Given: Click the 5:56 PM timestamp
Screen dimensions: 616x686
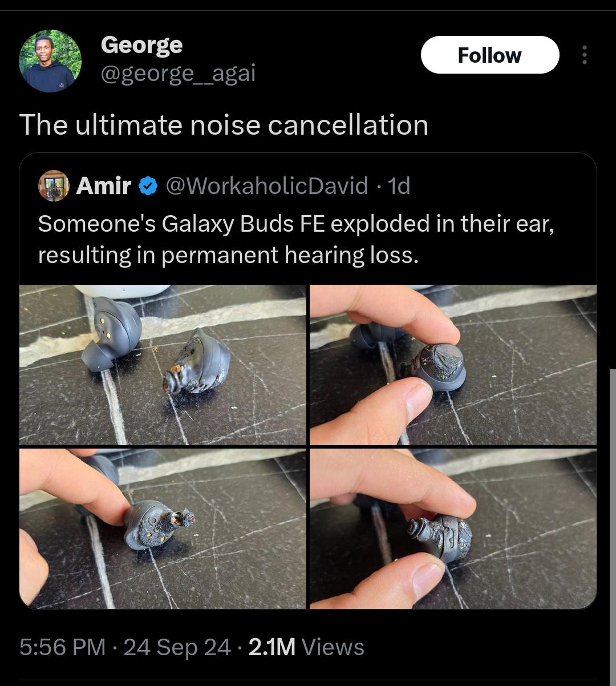Looking at the screenshot, I should point(62,647).
